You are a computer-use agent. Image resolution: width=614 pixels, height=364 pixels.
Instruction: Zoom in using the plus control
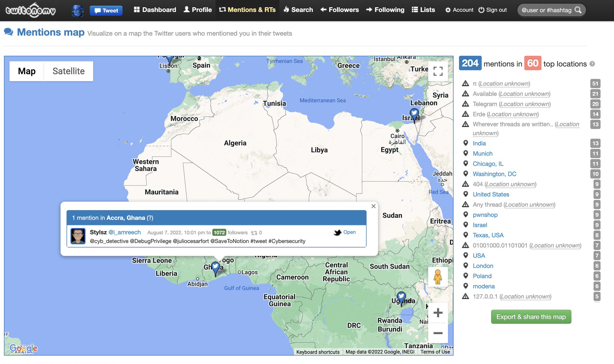coord(438,312)
